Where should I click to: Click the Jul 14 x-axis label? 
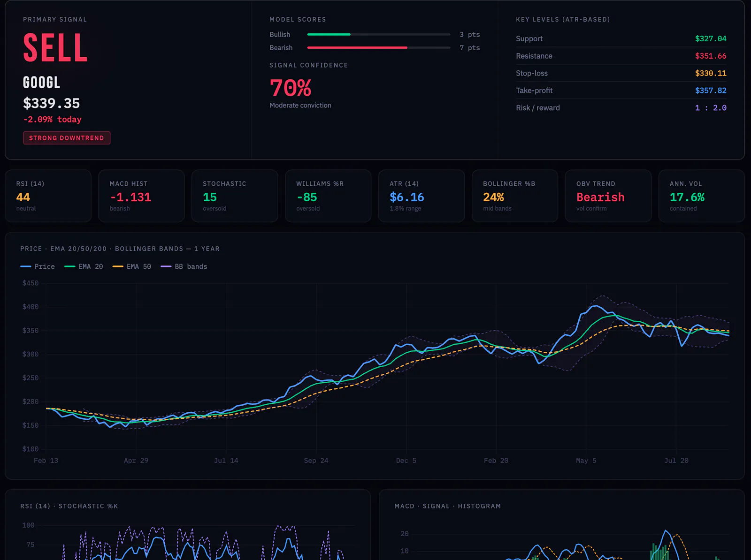[226, 461]
